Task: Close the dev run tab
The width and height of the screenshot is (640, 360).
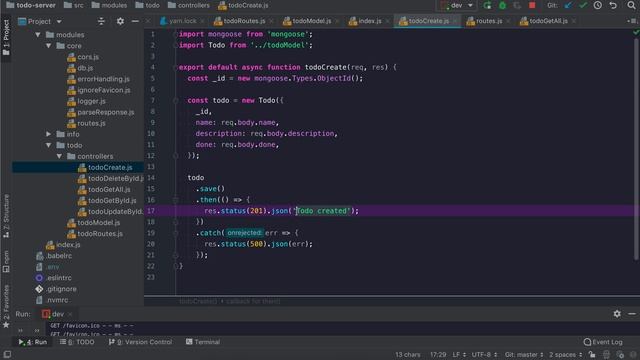Action: click(70, 314)
